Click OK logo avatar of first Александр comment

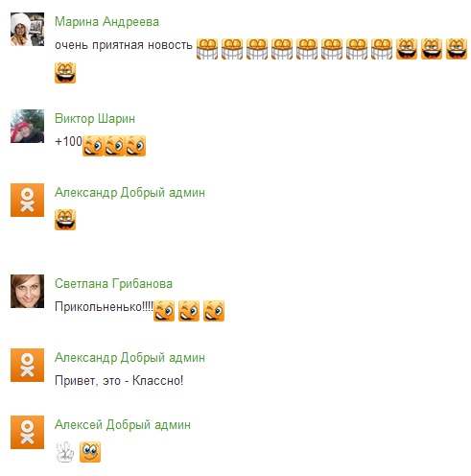(x=27, y=200)
